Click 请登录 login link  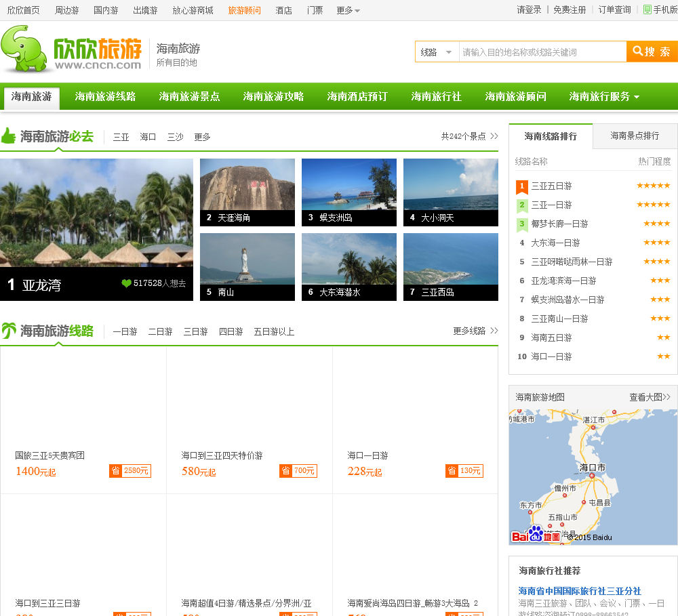click(x=529, y=10)
